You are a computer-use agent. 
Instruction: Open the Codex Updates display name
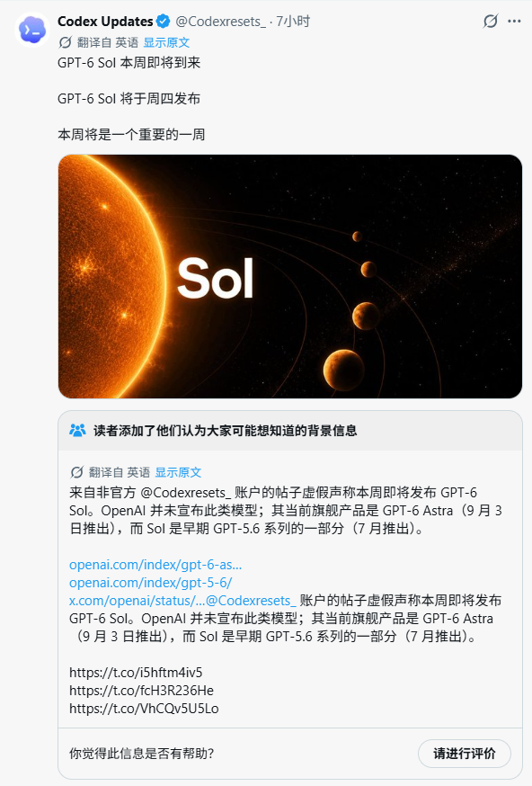[x=105, y=22]
